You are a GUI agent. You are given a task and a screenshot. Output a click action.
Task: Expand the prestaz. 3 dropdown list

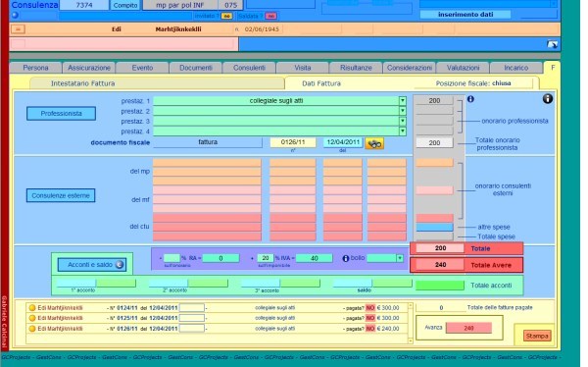[x=403, y=121]
